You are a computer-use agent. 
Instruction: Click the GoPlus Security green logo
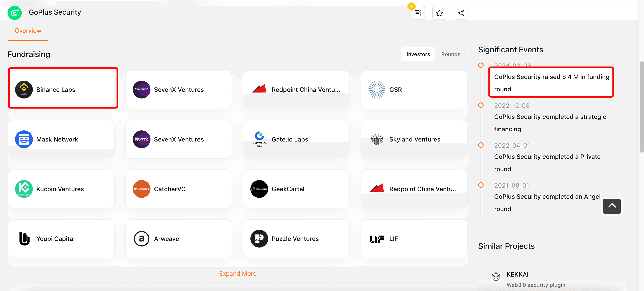click(14, 12)
